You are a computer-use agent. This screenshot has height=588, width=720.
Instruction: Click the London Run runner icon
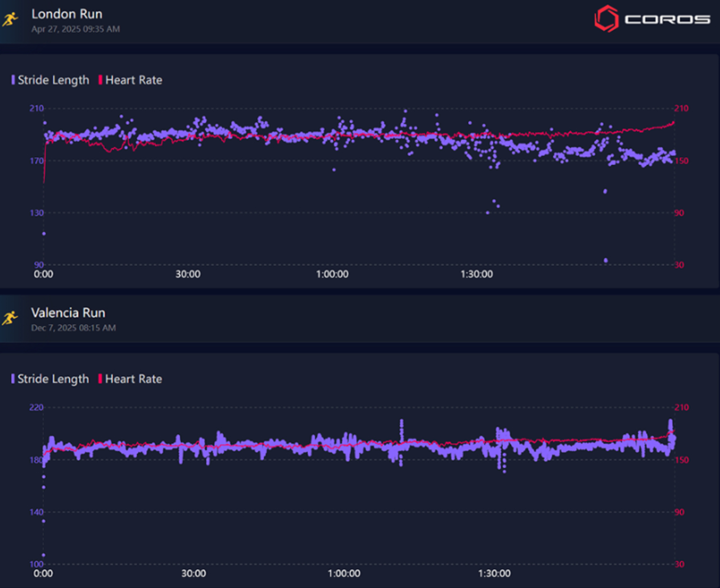tap(10, 20)
